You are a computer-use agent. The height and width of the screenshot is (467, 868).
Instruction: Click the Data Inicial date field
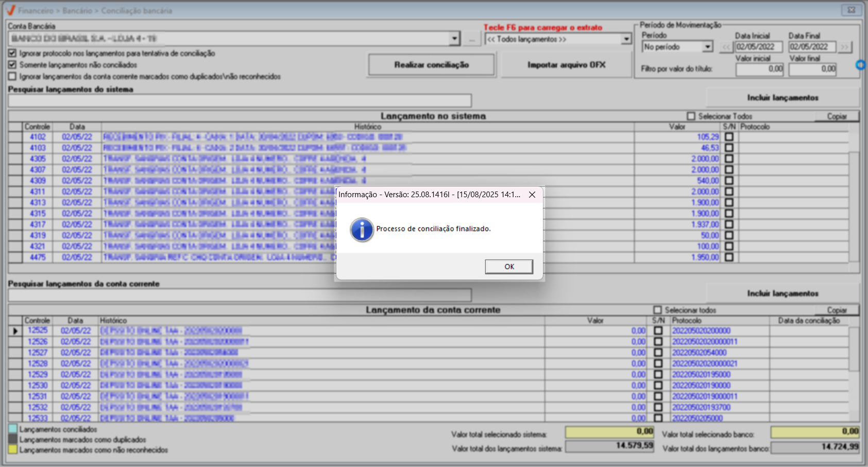(x=759, y=47)
